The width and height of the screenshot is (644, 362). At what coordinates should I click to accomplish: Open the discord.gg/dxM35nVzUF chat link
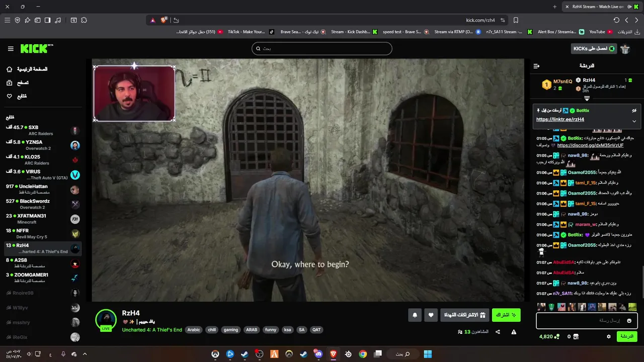[590, 145]
